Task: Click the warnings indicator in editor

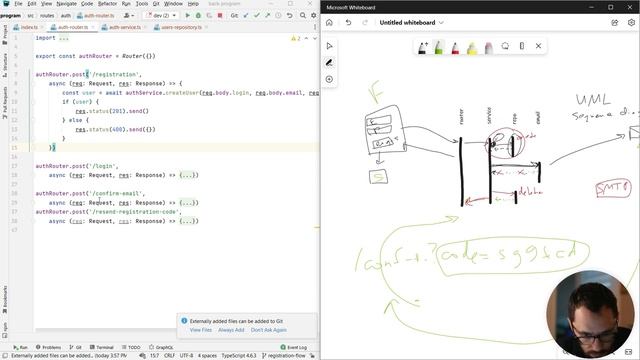Action: [296, 38]
